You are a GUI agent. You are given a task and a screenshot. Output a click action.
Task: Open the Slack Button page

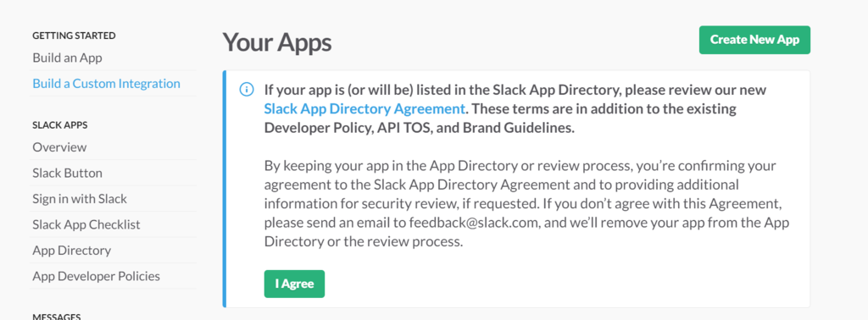[68, 173]
